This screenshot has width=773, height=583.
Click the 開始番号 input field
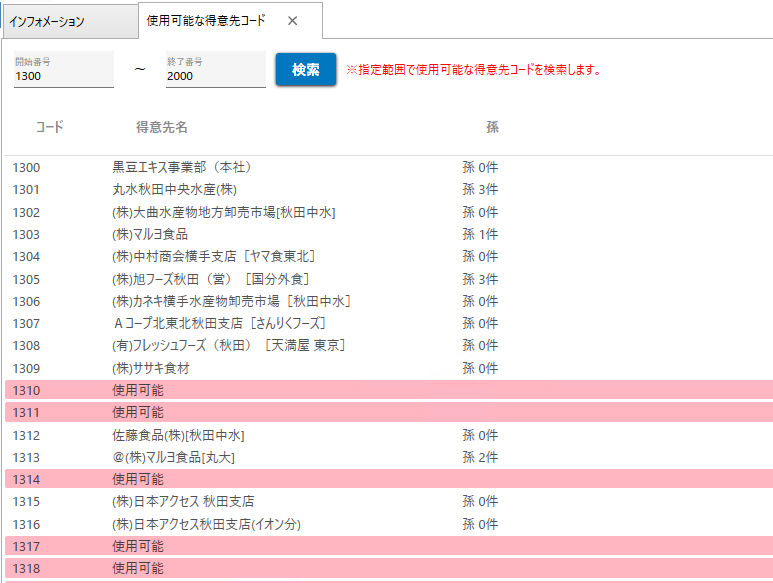coord(64,69)
